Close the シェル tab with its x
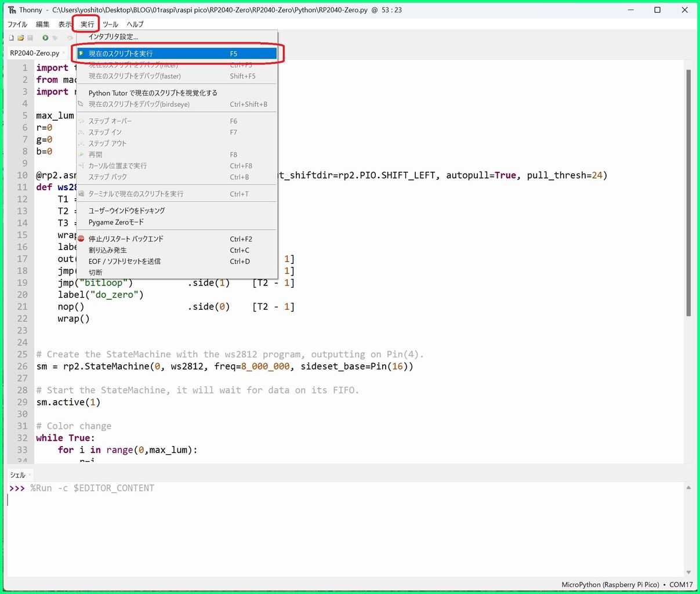The image size is (700, 594). pyautogui.click(x=30, y=475)
